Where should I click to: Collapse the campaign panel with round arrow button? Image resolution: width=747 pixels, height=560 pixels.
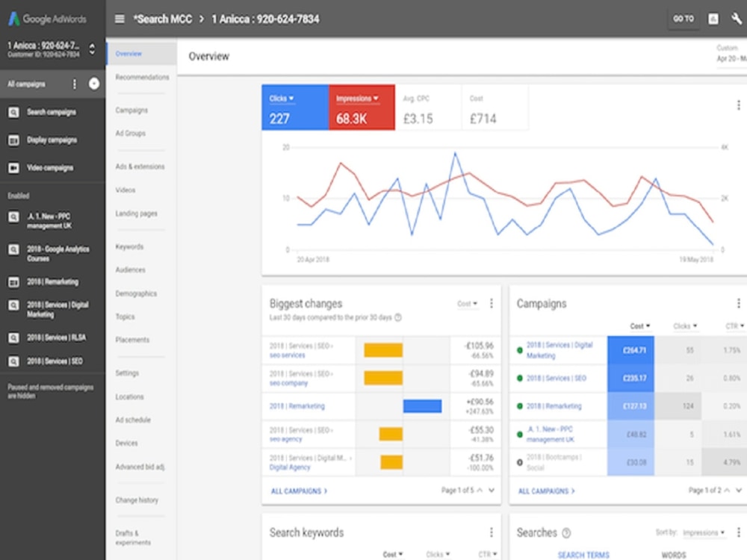click(94, 84)
